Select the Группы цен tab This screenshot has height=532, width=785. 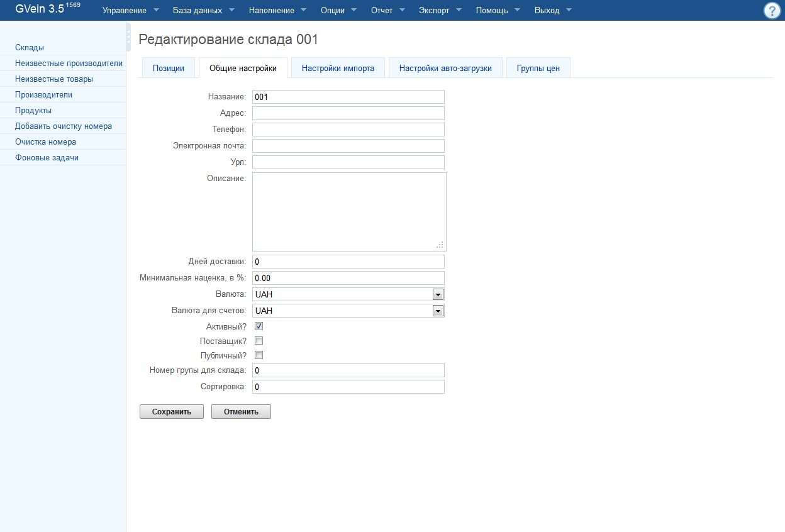[x=538, y=68]
